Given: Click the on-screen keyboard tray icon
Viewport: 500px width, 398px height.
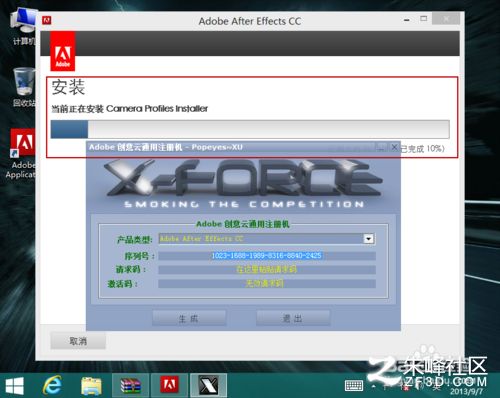Looking at the screenshot, I should [354, 386].
